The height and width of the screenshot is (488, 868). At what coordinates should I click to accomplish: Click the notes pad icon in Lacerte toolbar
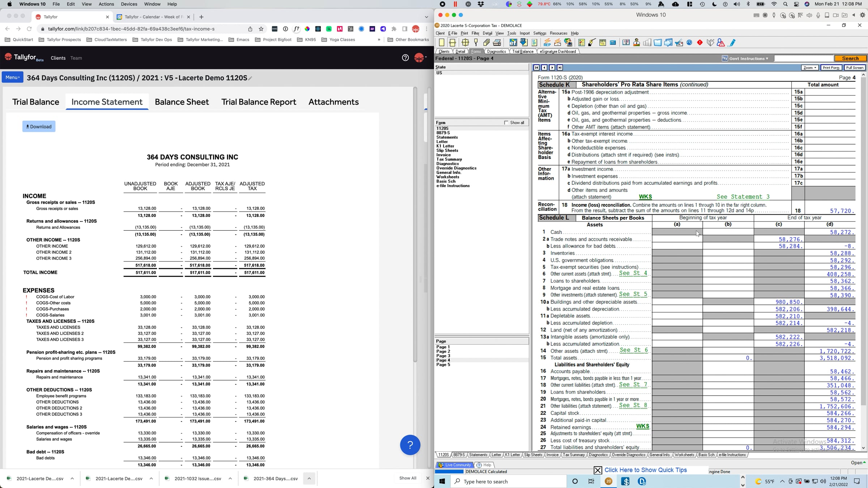603,43
